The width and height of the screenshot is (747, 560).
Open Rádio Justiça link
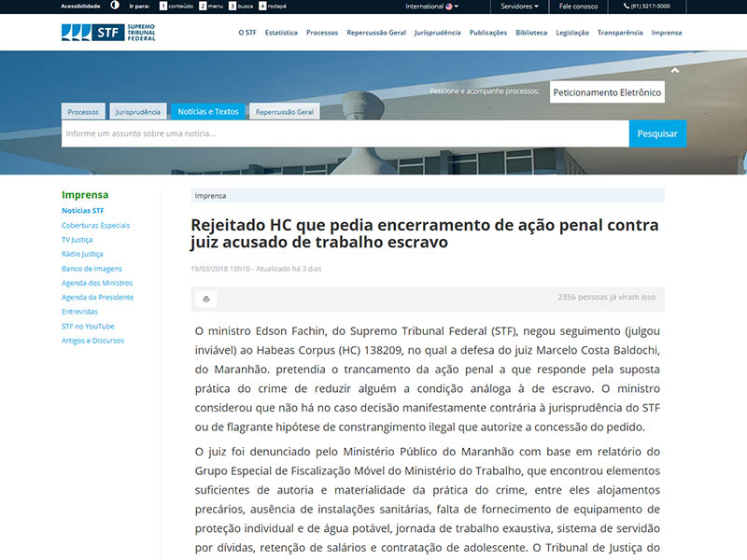tap(82, 254)
